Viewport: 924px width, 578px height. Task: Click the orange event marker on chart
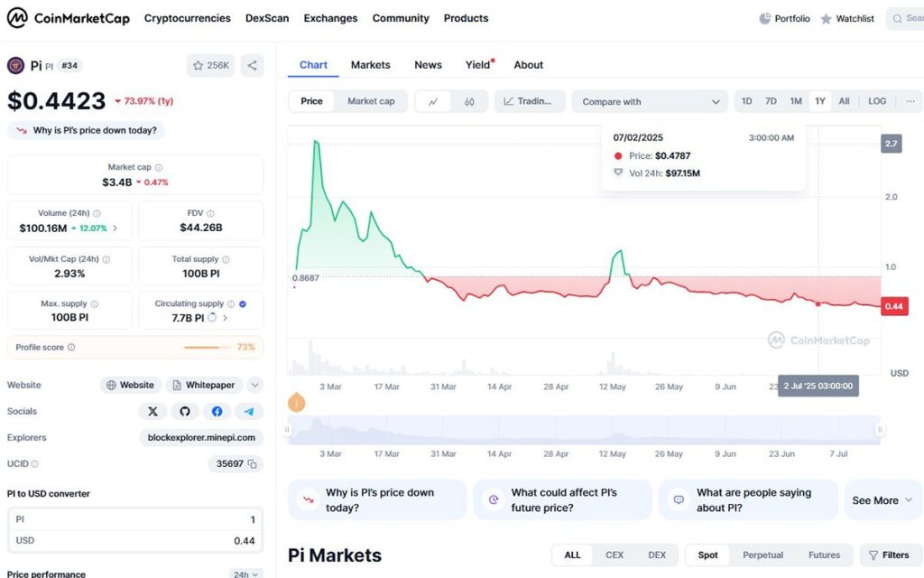point(296,404)
